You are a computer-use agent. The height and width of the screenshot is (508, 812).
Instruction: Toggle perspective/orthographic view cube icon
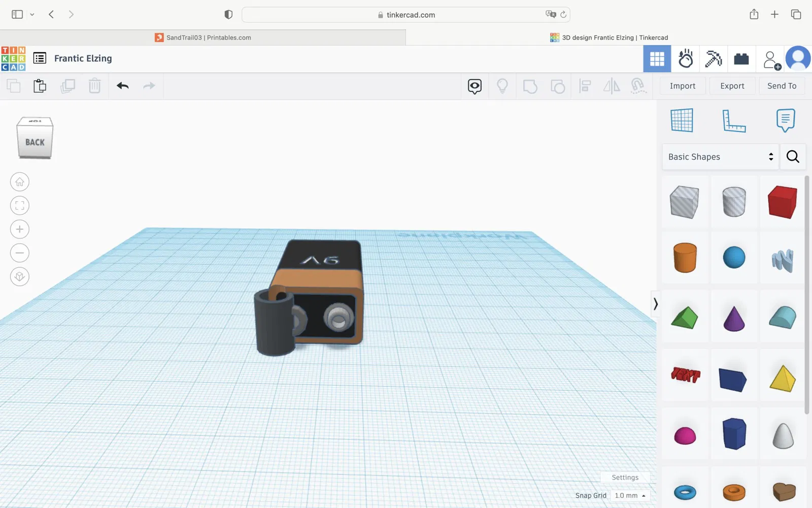[20, 276]
